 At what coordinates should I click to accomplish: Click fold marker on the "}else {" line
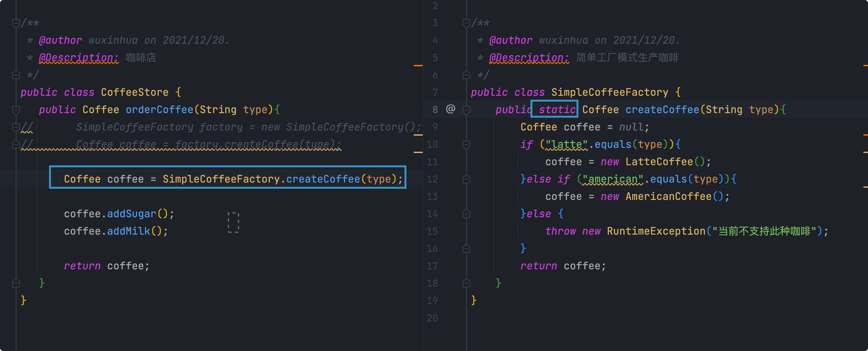point(466,214)
